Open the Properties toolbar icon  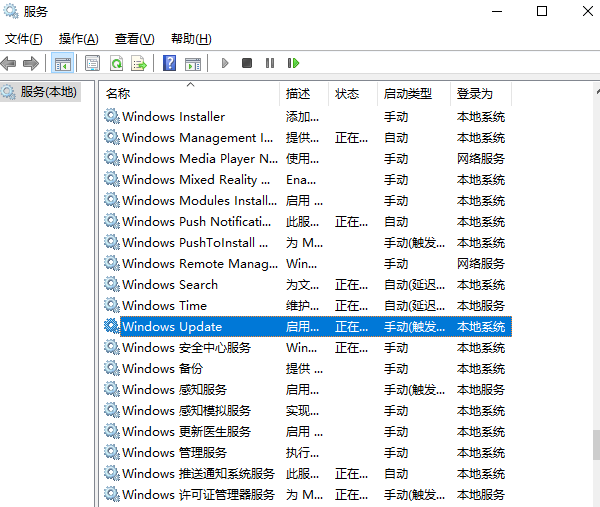click(x=92, y=63)
